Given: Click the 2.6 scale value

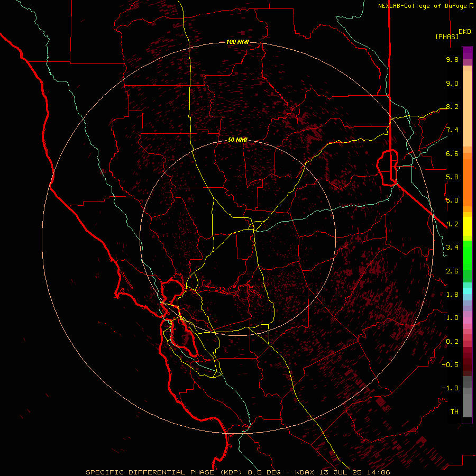Looking at the screenshot, I should (452, 271).
